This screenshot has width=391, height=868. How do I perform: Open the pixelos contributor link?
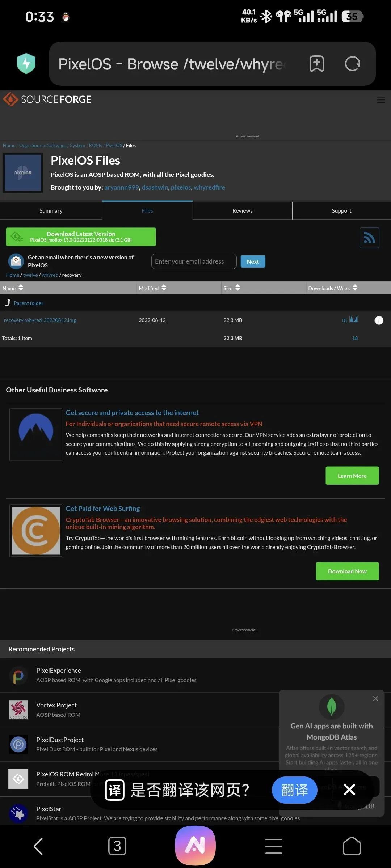coord(181,187)
